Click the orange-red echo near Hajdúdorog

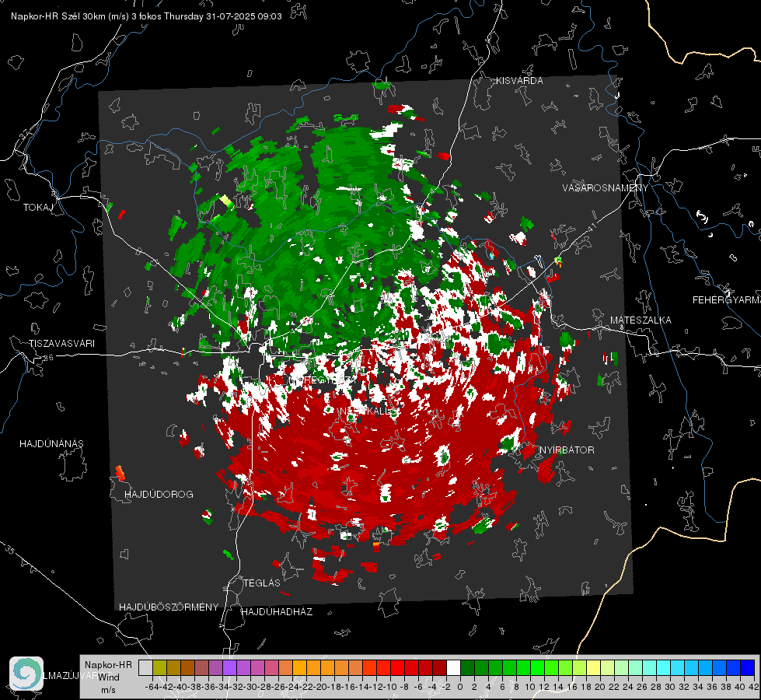(120, 473)
